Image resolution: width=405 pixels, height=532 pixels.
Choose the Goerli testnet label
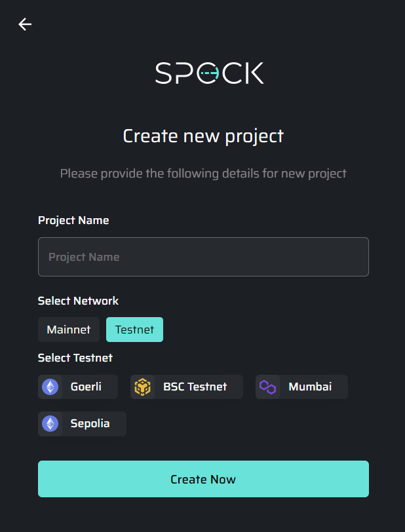[x=86, y=387]
